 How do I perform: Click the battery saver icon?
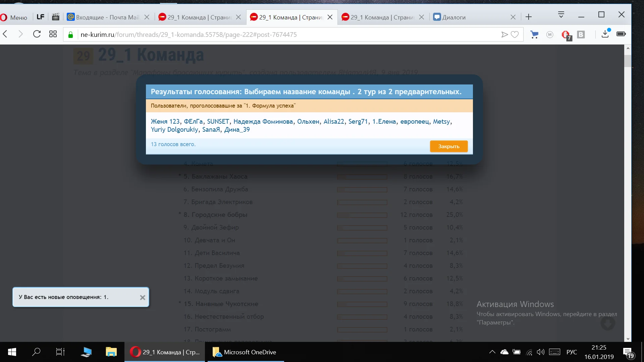coord(621,34)
